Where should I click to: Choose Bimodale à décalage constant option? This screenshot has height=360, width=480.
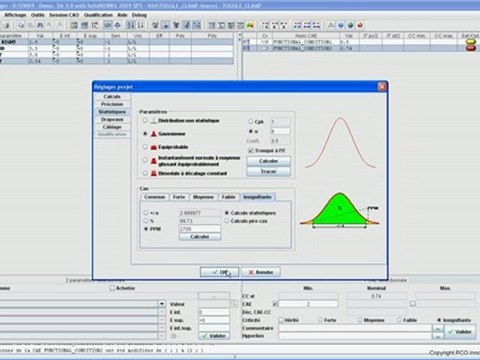145,173
